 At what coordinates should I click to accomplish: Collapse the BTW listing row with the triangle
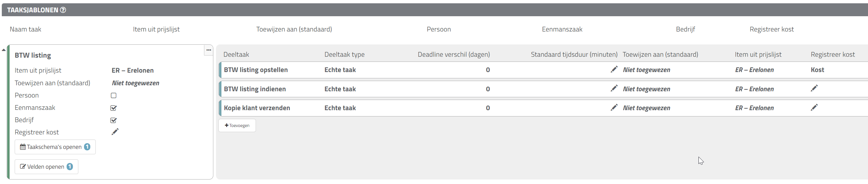[x=4, y=50]
